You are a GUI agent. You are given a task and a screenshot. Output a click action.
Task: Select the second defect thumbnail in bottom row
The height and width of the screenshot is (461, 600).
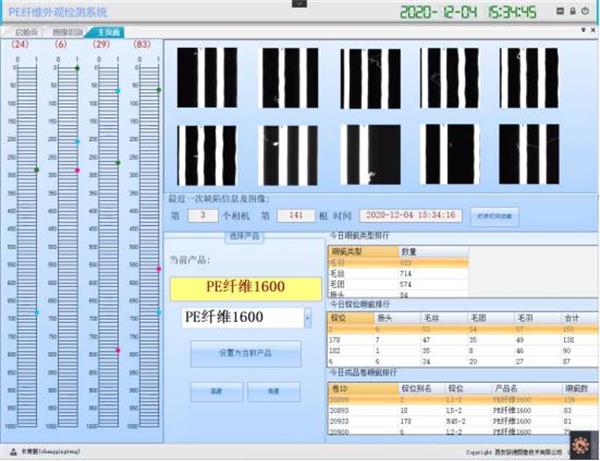point(288,155)
